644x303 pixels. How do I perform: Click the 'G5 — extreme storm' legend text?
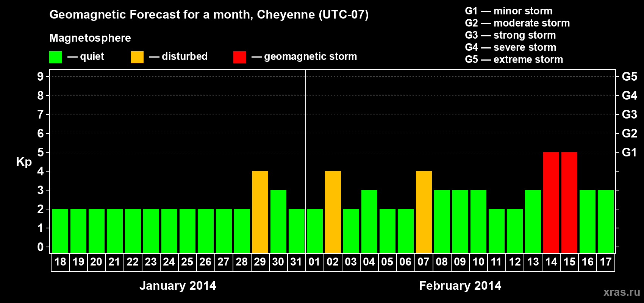tap(514, 59)
